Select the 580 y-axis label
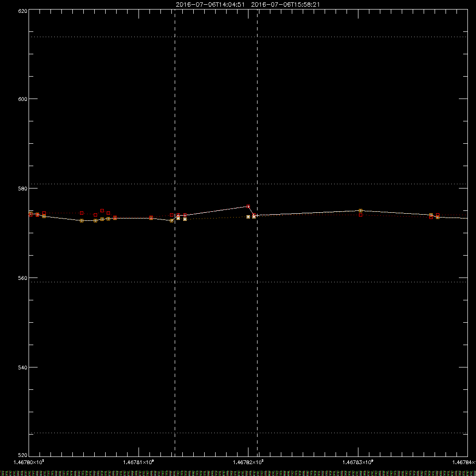476x476 pixels. point(23,188)
